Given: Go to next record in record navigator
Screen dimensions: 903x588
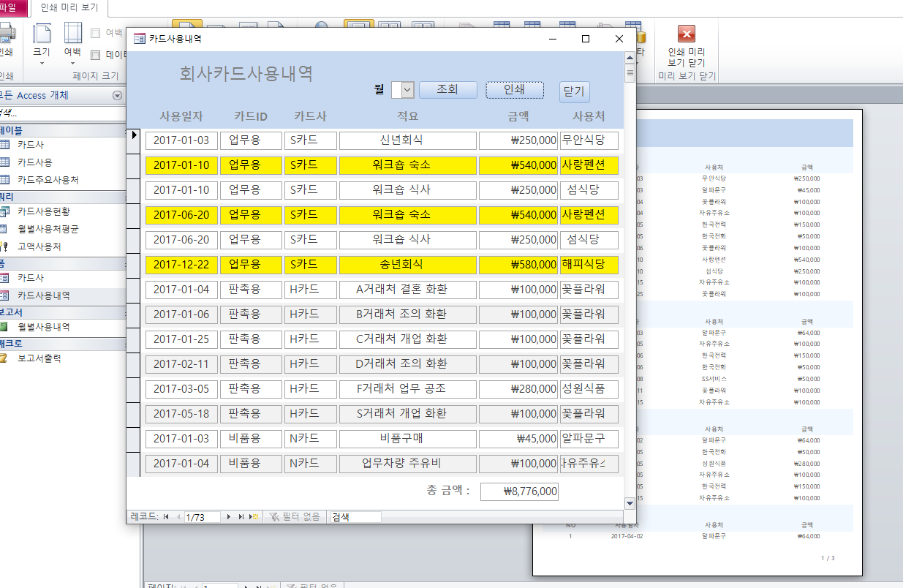Looking at the screenshot, I should click(229, 517).
